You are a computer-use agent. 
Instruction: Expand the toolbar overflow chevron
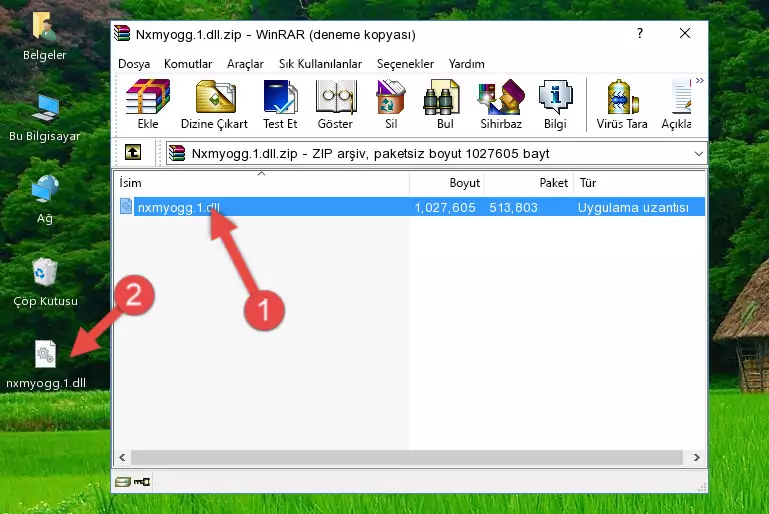click(x=700, y=80)
